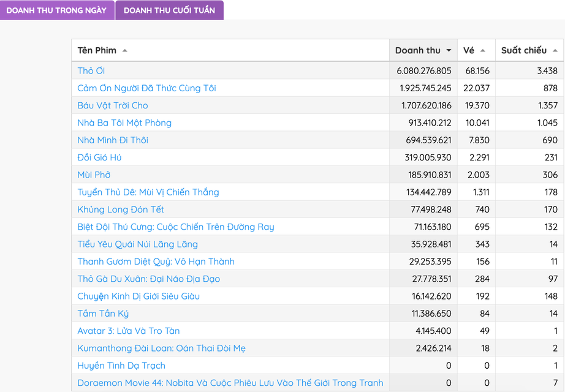Open Nhà Ba Tôi Một Phòng link
The width and height of the screenshot is (565, 392).
[x=124, y=123]
